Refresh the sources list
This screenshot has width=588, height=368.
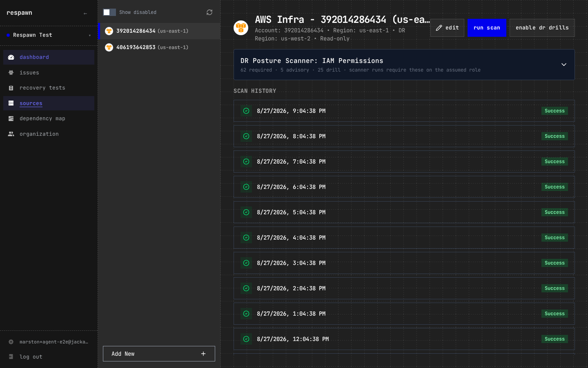tap(209, 12)
